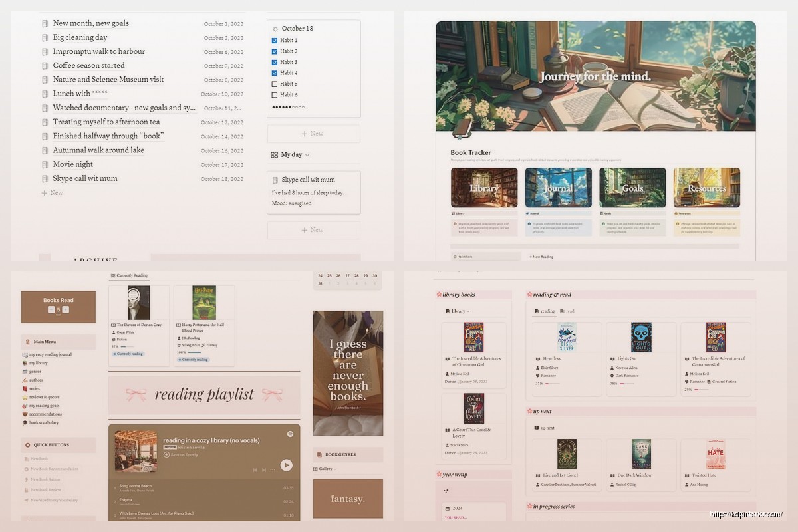
Task: Decrease Books Read count with minus button
Action: pos(51,310)
